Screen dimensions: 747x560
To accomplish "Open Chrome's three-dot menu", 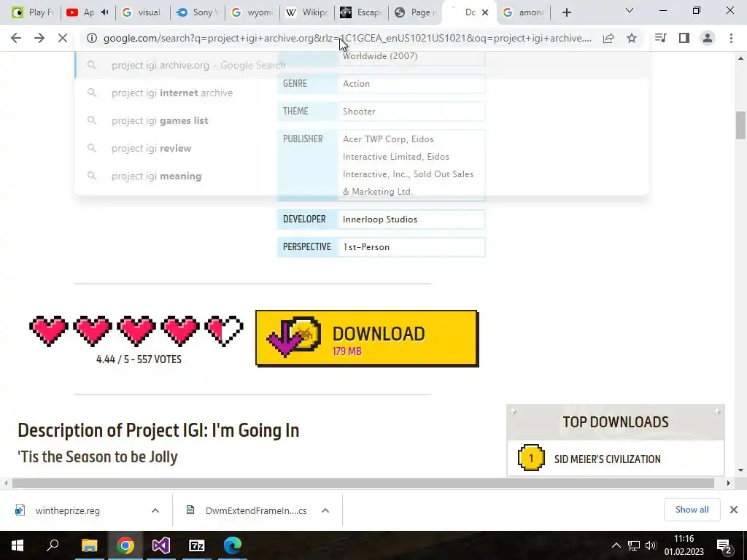I will [x=731, y=38].
